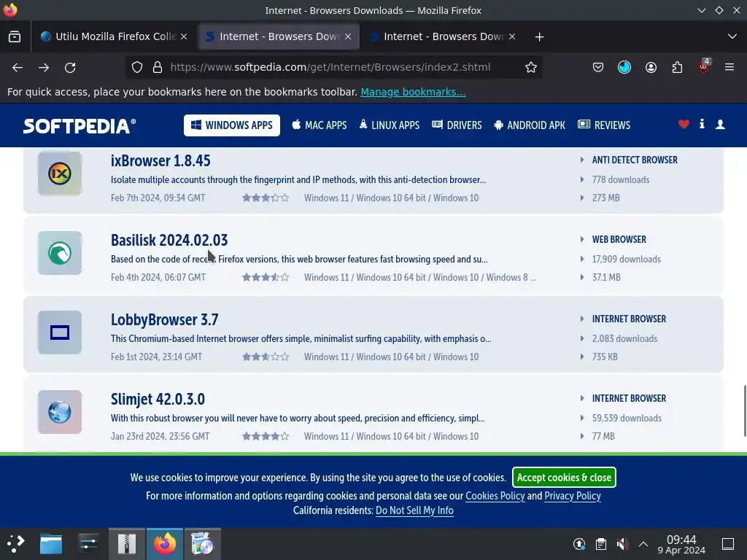Open the updates tray icon
This screenshot has width=747, height=560.
(x=578, y=544)
